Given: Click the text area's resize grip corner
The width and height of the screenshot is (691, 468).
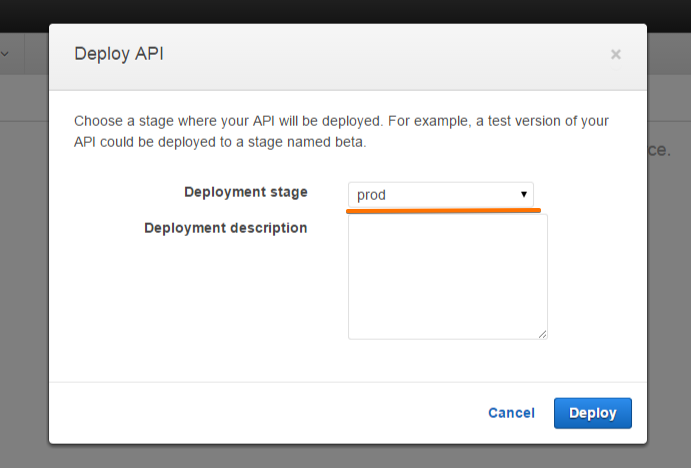Looking at the screenshot, I should click(x=543, y=334).
